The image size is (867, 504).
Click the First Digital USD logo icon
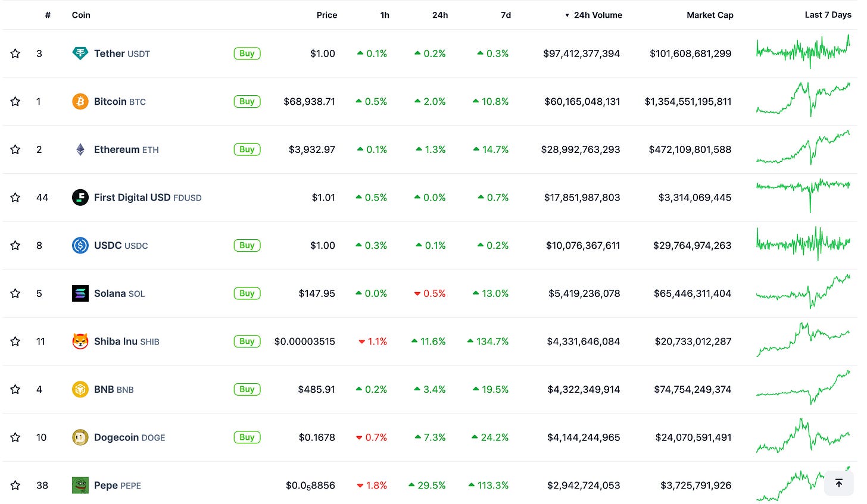pyautogui.click(x=80, y=198)
